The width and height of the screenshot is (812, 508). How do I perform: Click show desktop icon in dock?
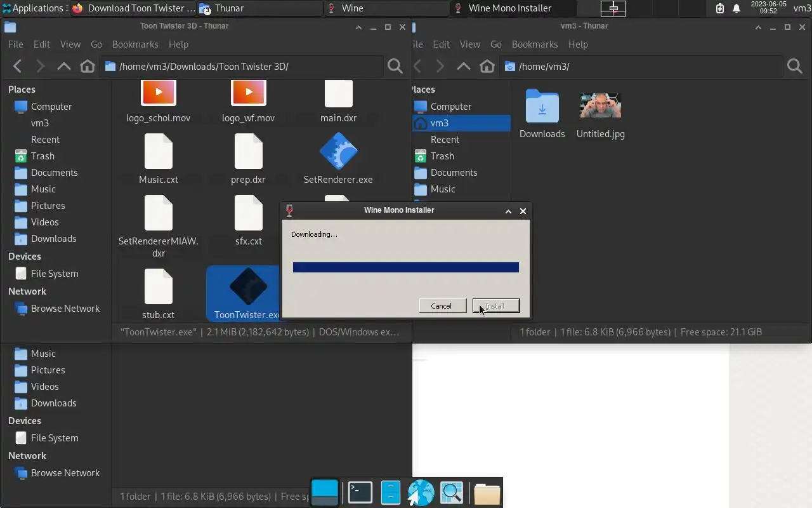325,493
